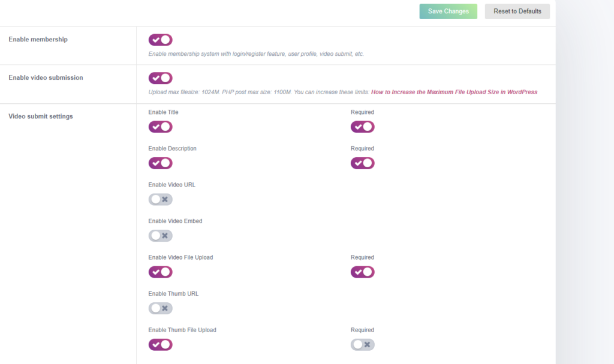
Task: Turn off Enable video submission switch
Action: tap(160, 78)
